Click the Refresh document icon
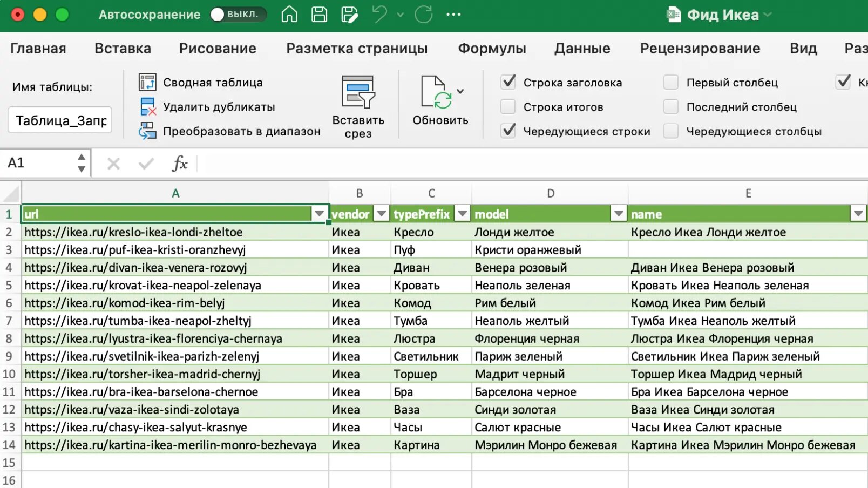Image resolution: width=868 pixels, height=488 pixels. click(436, 92)
